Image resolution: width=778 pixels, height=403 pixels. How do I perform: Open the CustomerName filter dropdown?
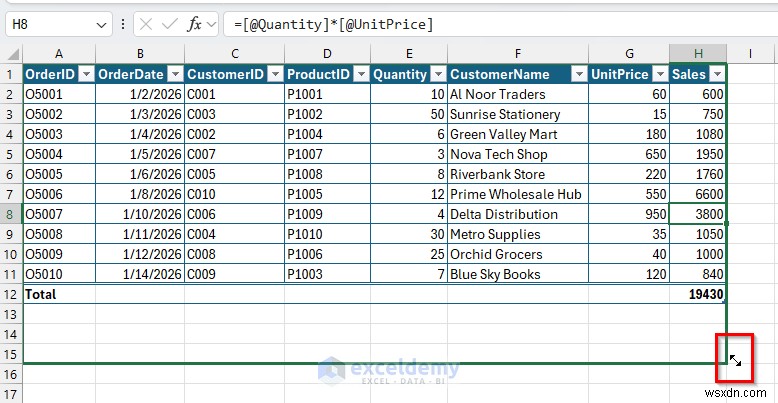(x=579, y=74)
